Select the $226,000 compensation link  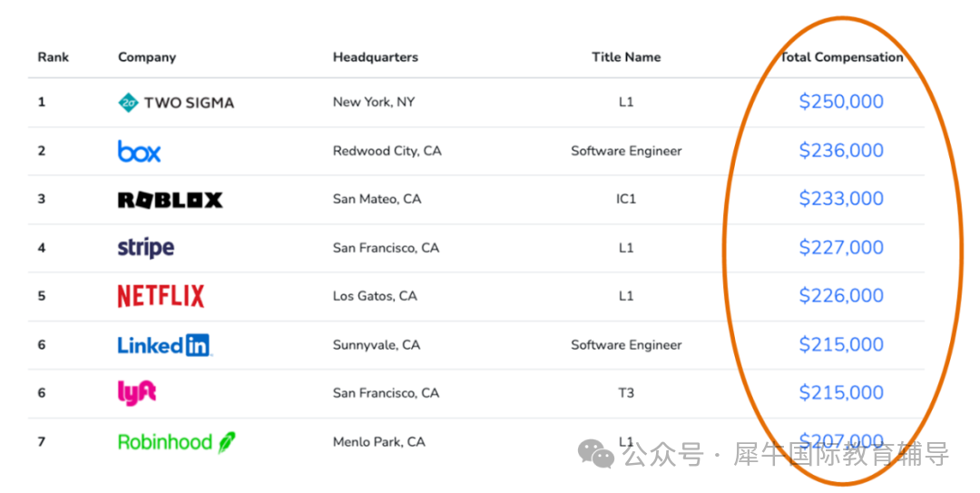click(841, 296)
